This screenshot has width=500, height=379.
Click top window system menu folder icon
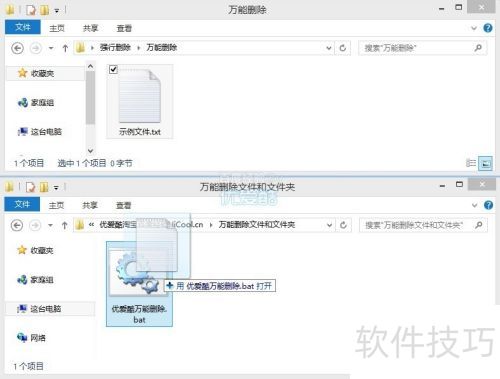coord(10,10)
